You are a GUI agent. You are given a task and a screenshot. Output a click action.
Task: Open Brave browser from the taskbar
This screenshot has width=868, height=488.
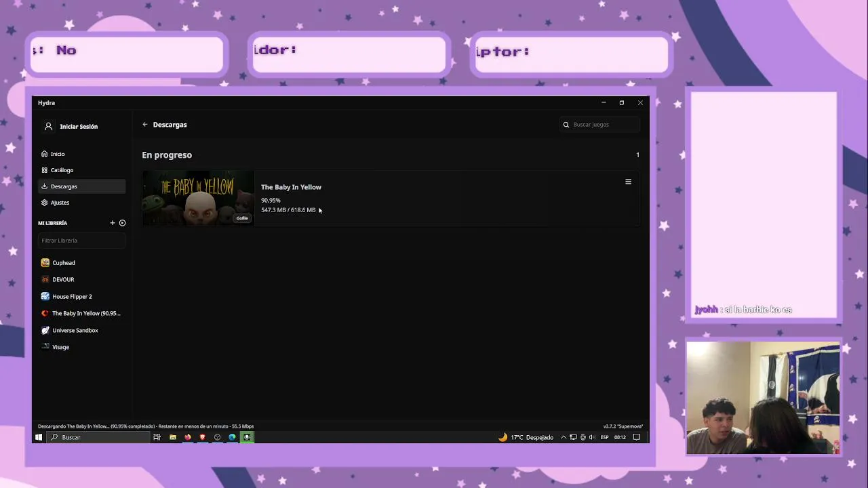[202, 437]
